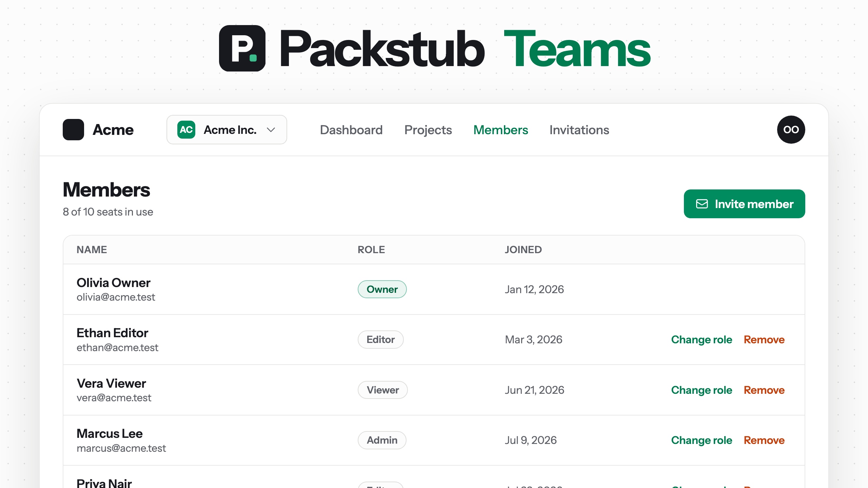Remove Marcus Lee from members
868x488 pixels.
tap(764, 440)
